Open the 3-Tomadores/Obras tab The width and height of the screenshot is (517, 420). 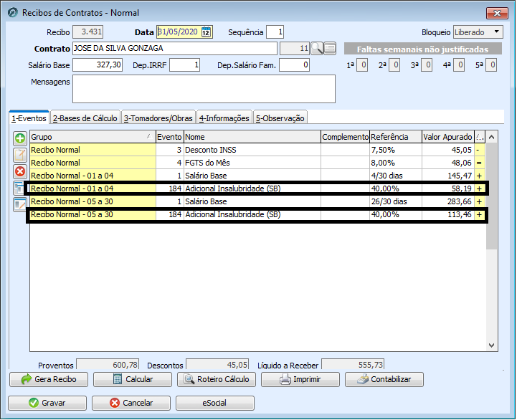pyautogui.click(x=158, y=118)
